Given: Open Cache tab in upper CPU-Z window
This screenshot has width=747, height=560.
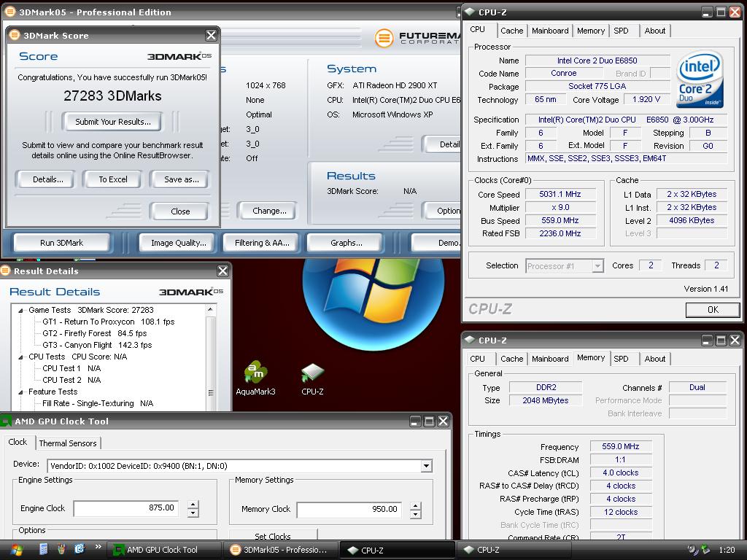Looking at the screenshot, I should (511, 31).
